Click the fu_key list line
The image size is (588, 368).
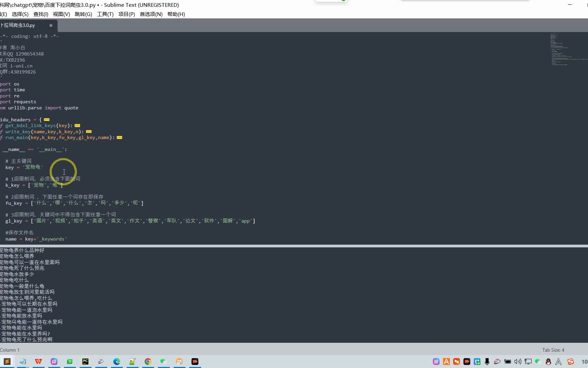[75, 203]
